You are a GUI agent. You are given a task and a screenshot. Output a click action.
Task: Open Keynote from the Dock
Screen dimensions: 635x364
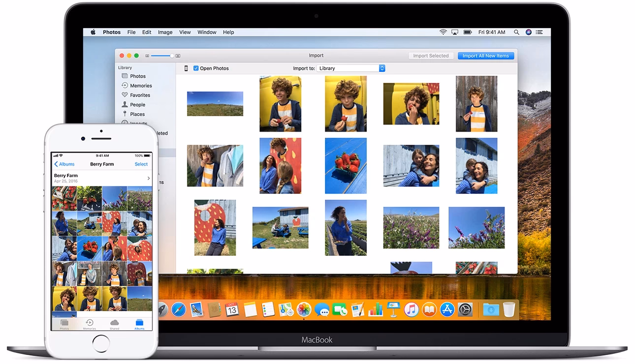coord(393,309)
